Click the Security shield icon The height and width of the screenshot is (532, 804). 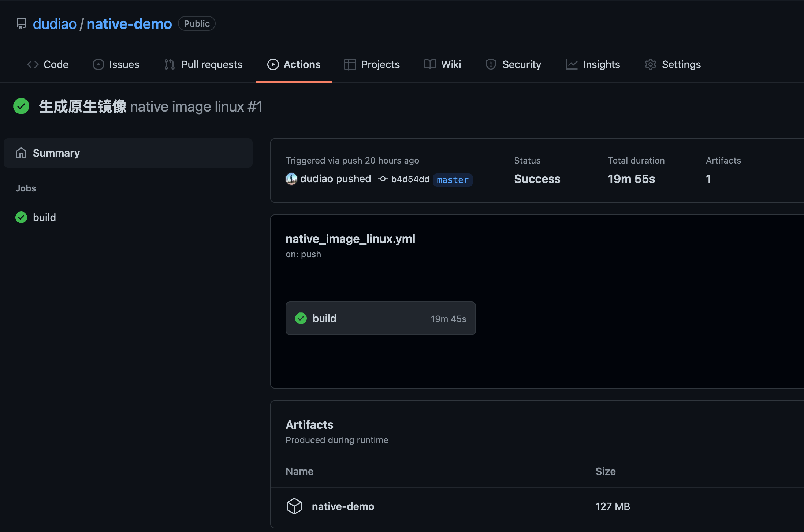click(491, 64)
